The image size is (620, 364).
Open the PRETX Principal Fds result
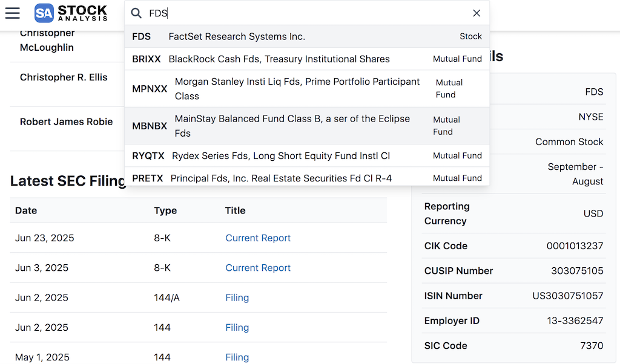coord(307,177)
